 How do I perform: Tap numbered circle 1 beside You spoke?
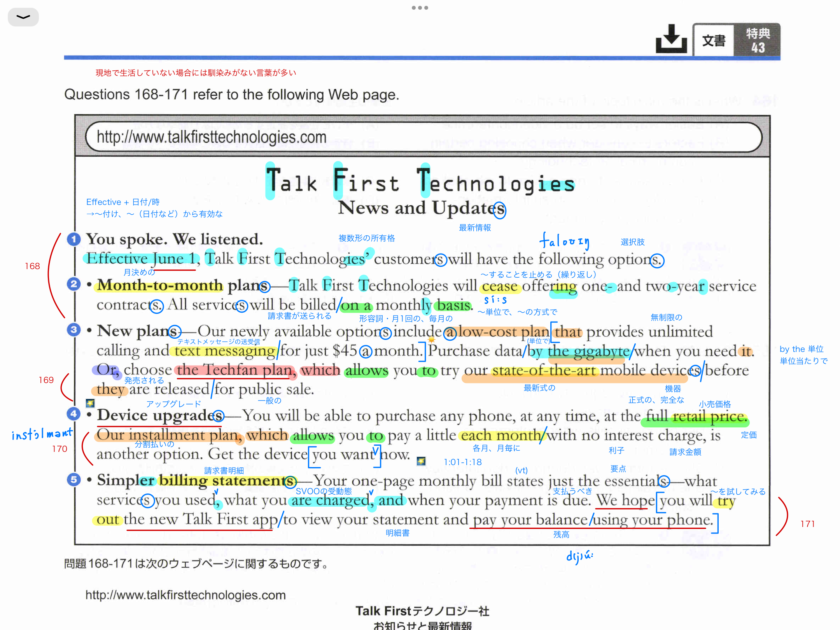tap(73, 239)
